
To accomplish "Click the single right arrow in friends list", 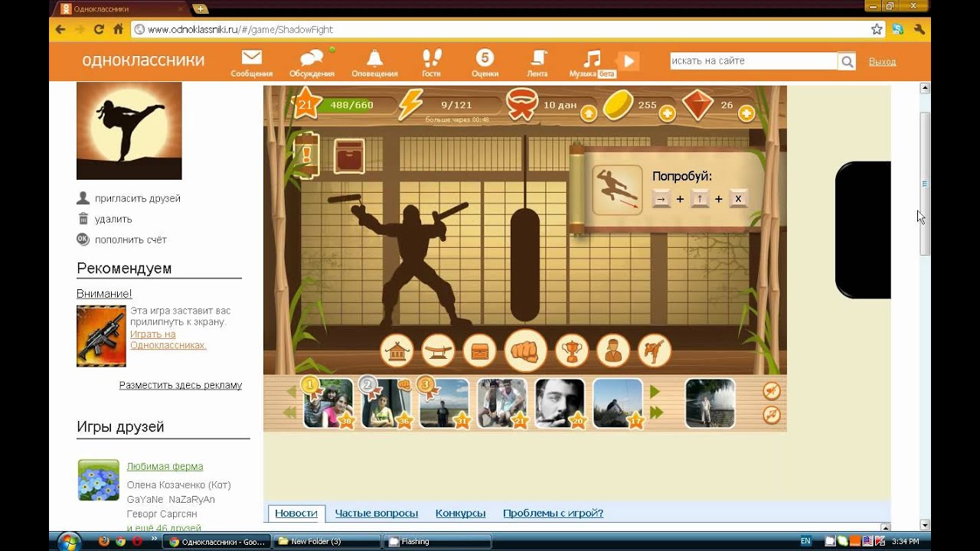I will (655, 392).
